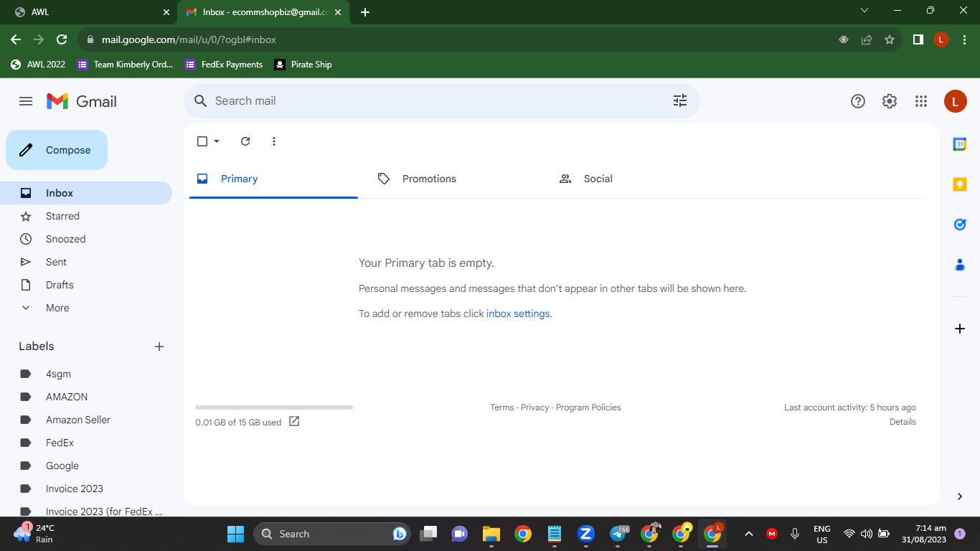This screenshot has width=980, height=551.
Task: Open Gmail Support help icon
Action: point(858,101)
